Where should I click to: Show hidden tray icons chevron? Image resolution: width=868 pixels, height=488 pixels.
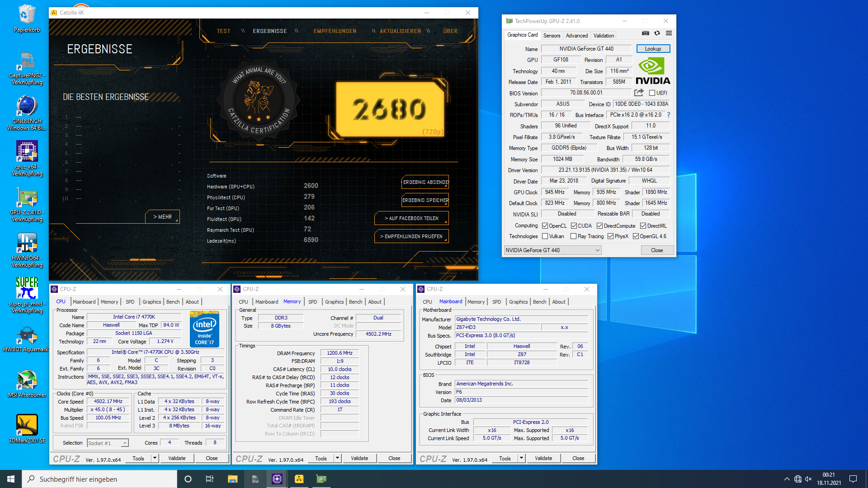pyautogui.click(x=787, y=479)
